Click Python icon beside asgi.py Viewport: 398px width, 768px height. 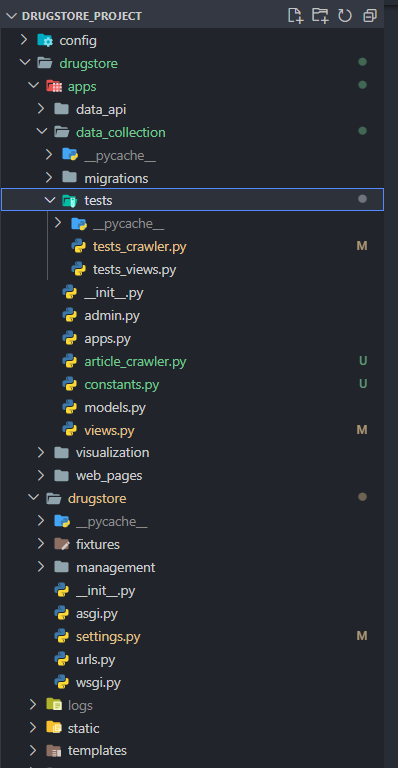click(62, 613)
